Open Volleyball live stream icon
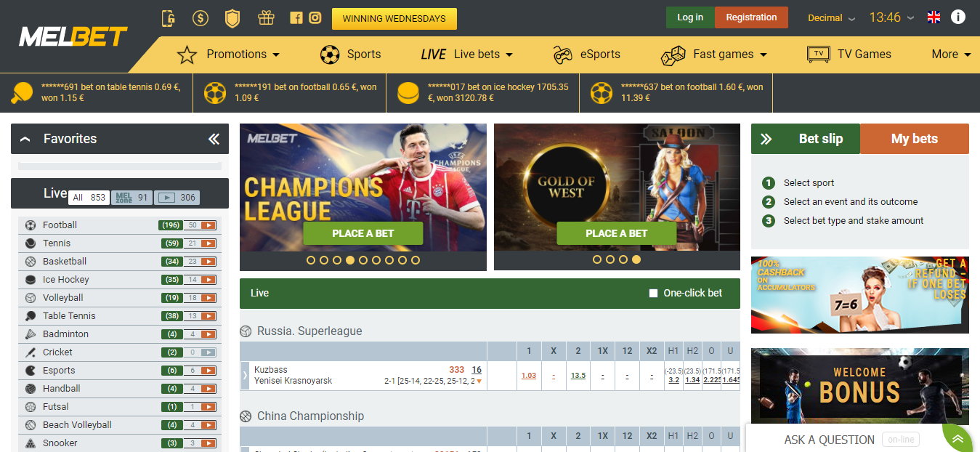 click(x=209, y=298)
